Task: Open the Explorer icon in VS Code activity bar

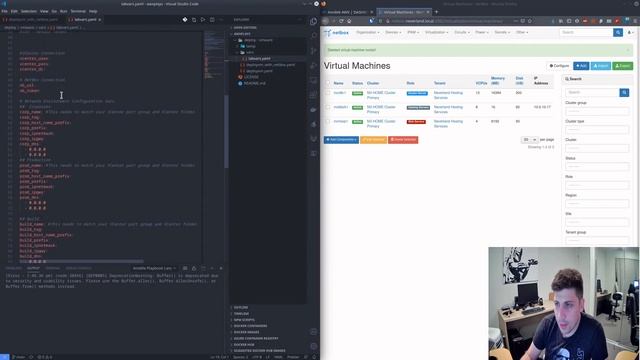Action: [313, 21]
